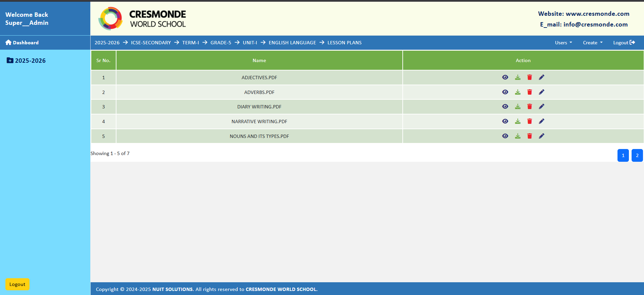The height and width of the screenshot is (295, 644).
Task: Go to page 2 of results
Action: [x=637, y=155]
